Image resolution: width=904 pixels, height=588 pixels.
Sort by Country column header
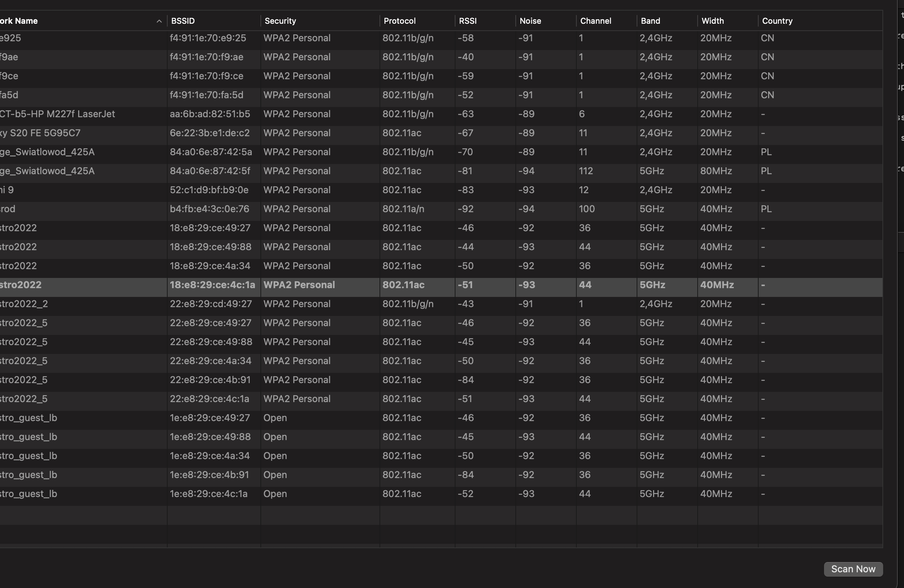[777, 21]
